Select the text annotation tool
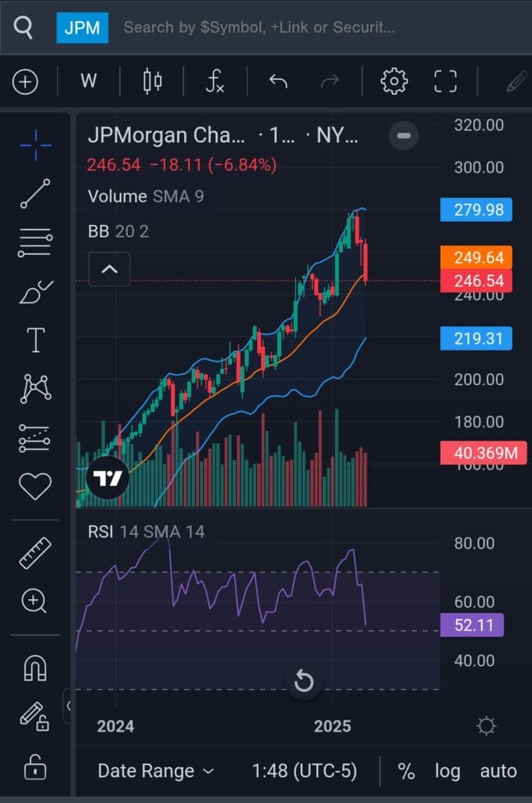 (x=35, y=340)
